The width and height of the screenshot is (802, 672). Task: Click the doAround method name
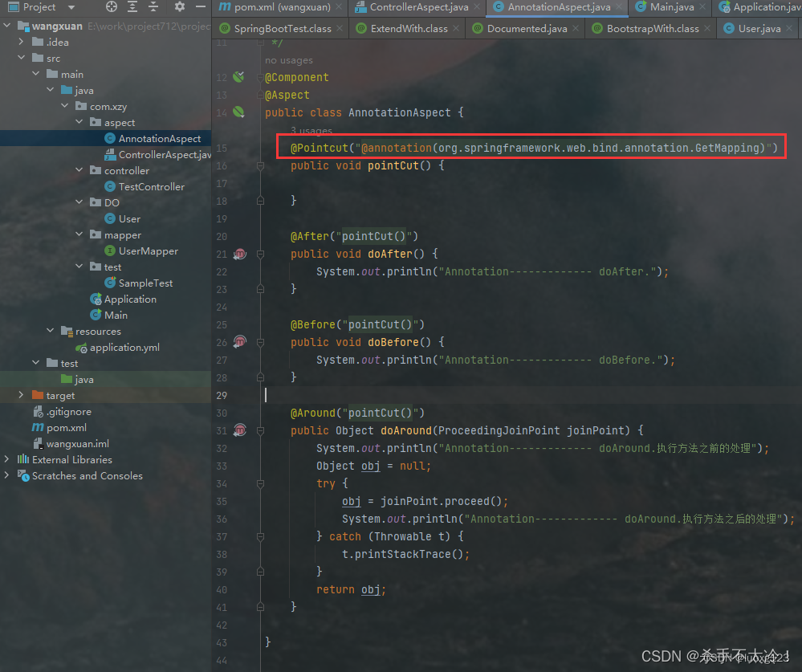point(406,430)
